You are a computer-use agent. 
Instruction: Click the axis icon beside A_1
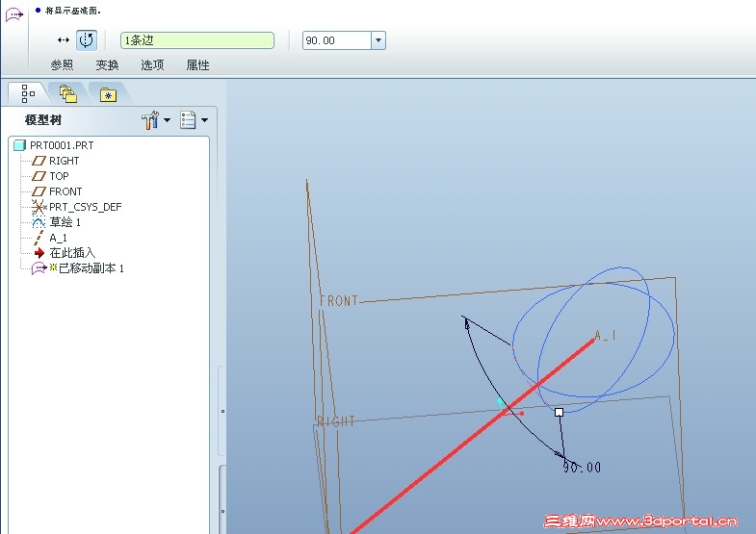pyautogui.click(x=39, y=238)
